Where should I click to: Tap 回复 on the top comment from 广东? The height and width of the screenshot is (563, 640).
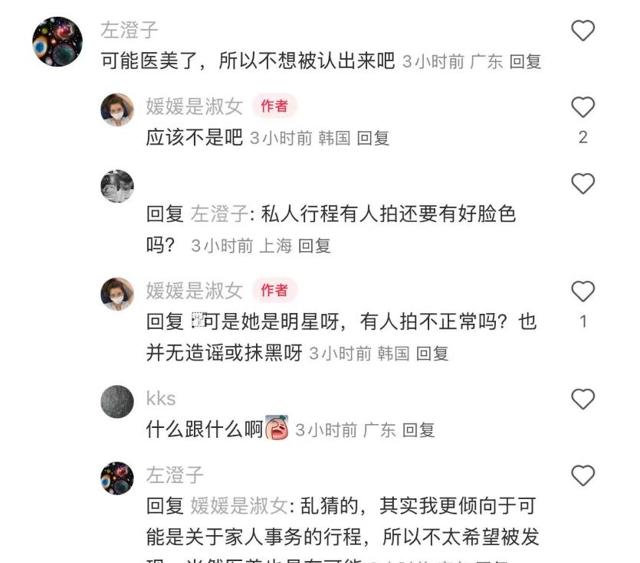[x=525, y=62]
